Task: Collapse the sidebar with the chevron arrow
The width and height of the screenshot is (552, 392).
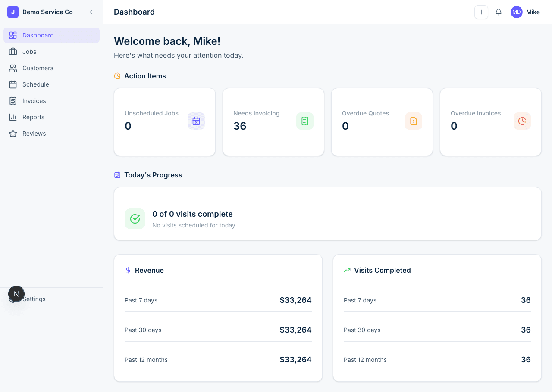Action: click(91, 12)
